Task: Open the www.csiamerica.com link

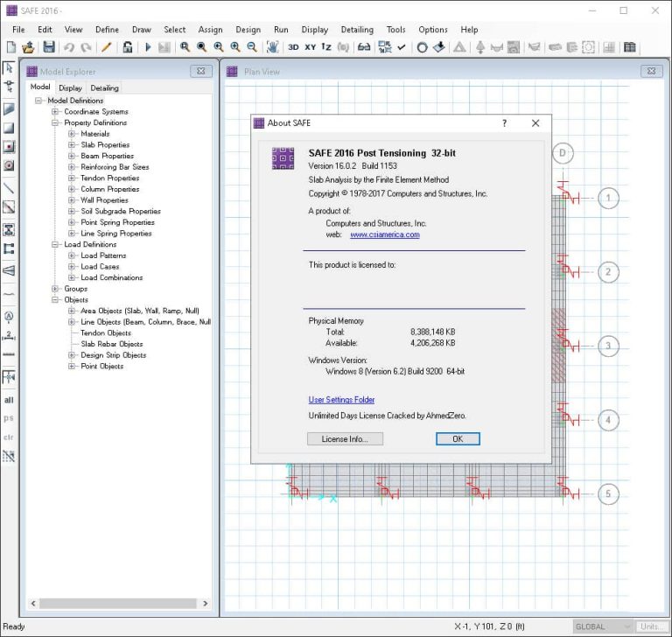Action: coord(385,234)
